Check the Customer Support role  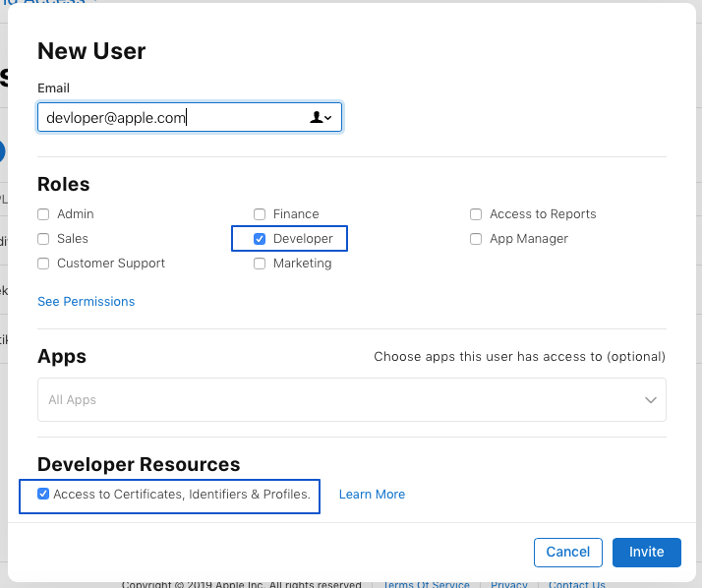tap(43, 264)
